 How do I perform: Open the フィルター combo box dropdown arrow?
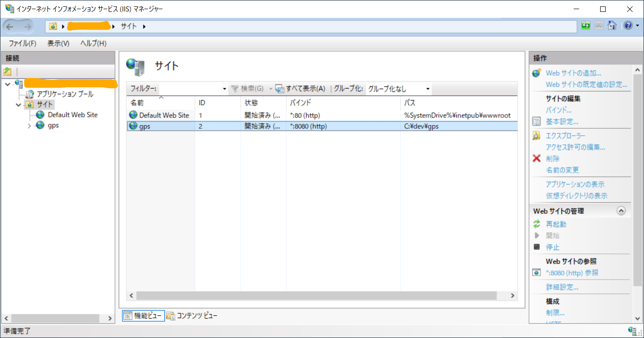(224, 89)
